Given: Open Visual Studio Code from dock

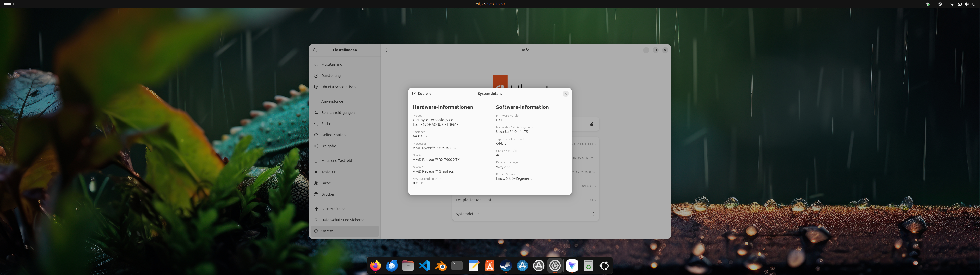Looking at the screenshot, I should 424,266.
